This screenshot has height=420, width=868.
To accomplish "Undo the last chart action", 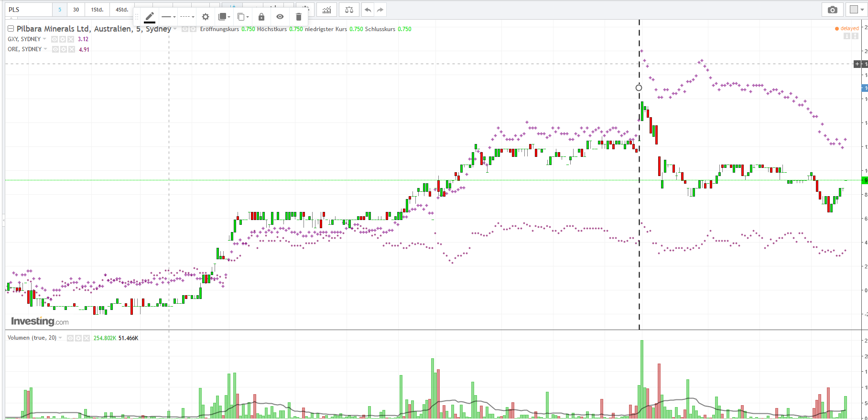I will click(x=368, y=10).
